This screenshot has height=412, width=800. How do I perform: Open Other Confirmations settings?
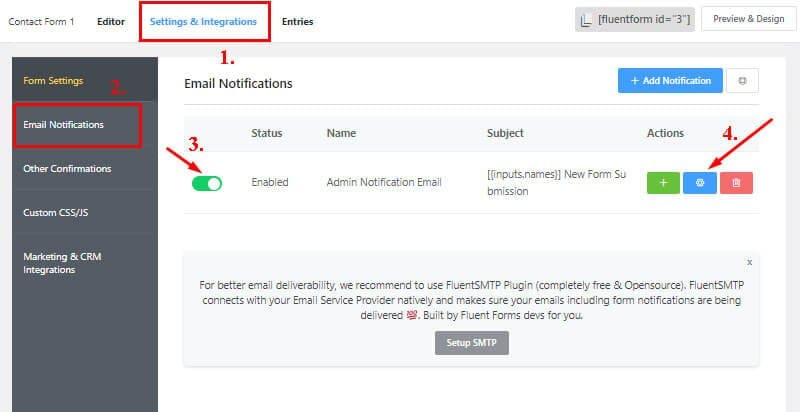[67, 168]
